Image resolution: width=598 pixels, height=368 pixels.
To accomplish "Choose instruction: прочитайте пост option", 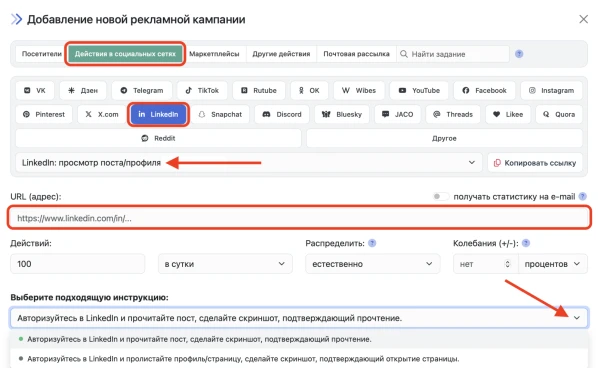I will pos(299,339).
